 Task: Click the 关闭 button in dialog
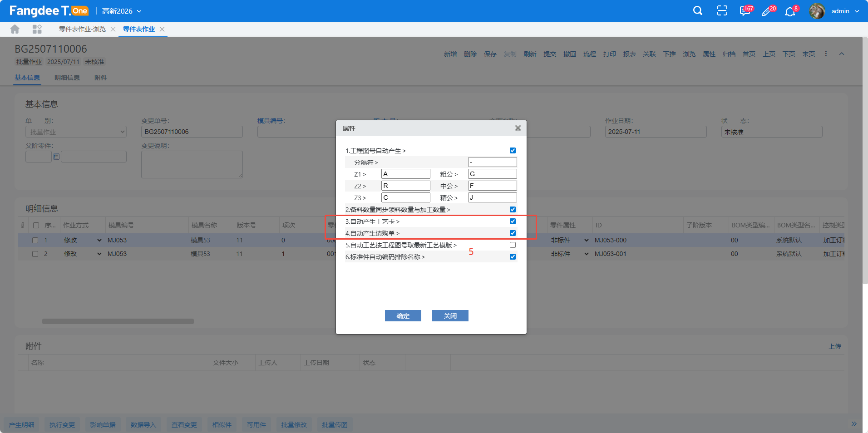[x=450, y=316]
